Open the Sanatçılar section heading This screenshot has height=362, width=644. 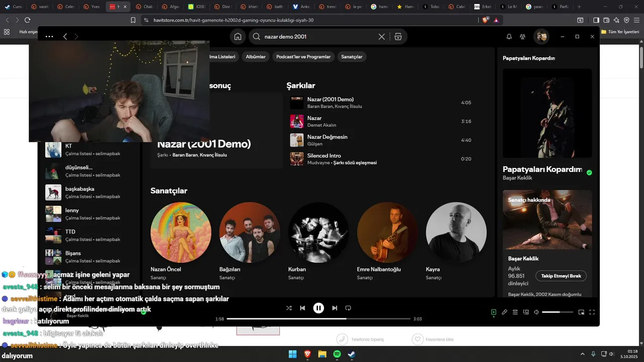(169, 191)
